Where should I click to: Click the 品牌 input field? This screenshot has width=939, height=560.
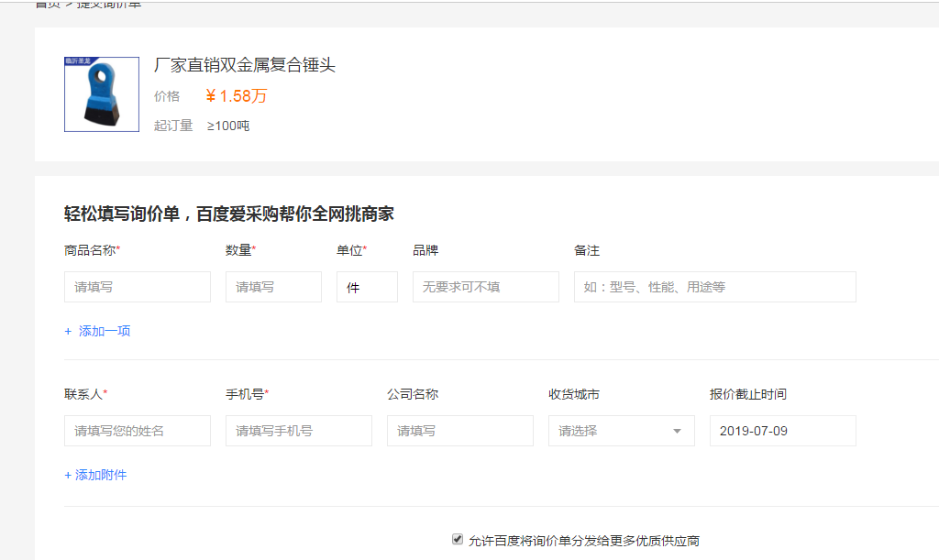point(486,287)
